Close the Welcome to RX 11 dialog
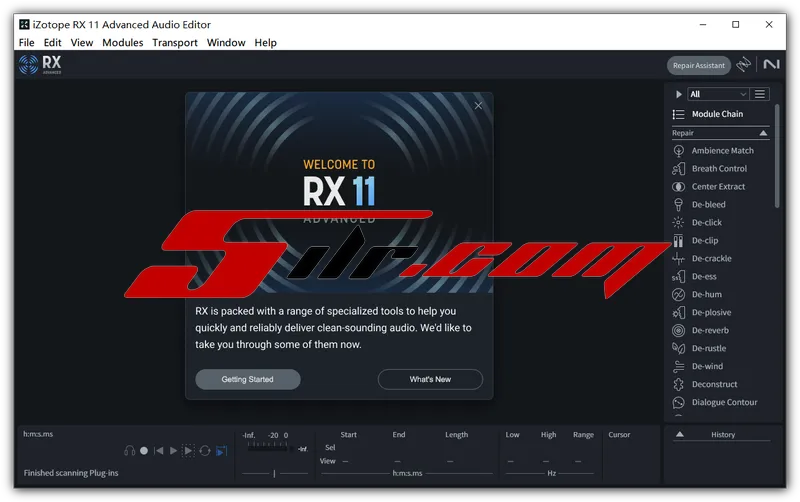800x502 pixels. pyautogui.click(x=478, y=106)
